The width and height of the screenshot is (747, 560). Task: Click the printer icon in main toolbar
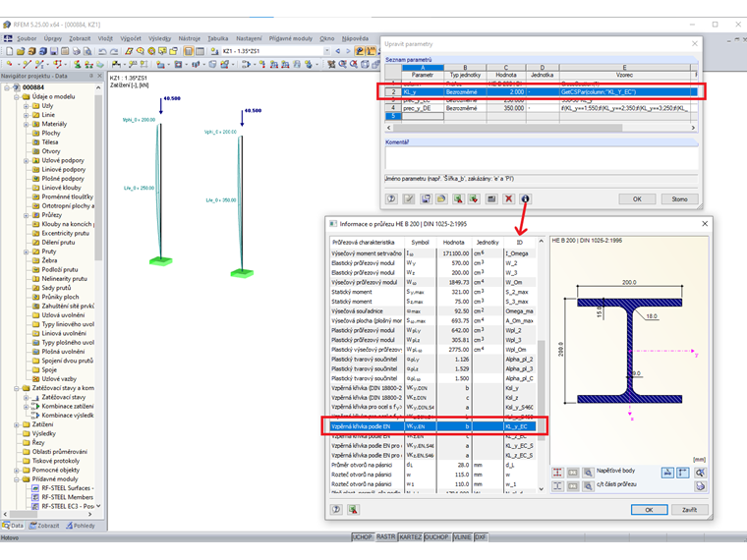pyautogui.click(x=76, y=51)
